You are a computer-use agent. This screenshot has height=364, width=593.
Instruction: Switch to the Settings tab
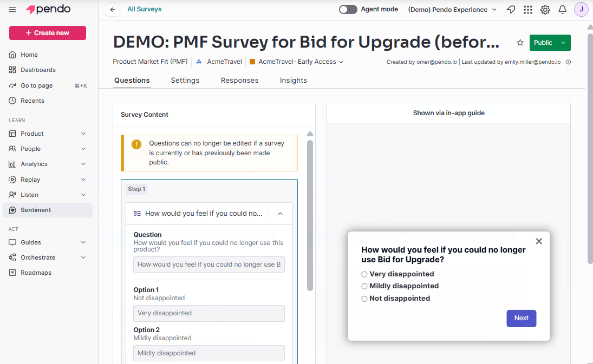point(185,81)
